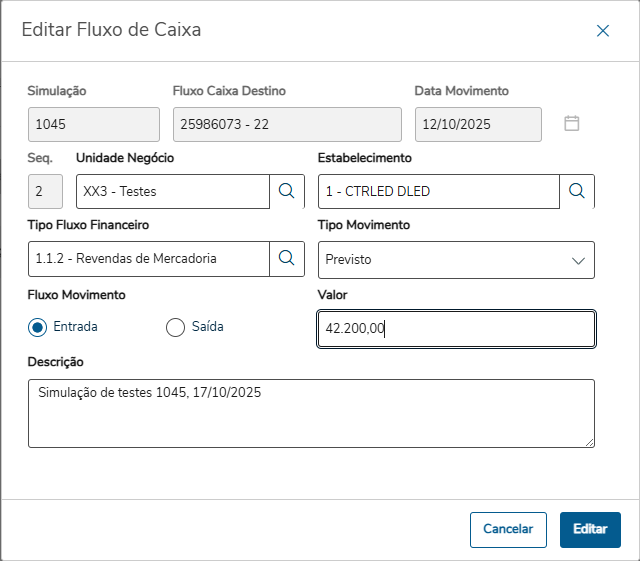Open Tipo Fluxo Financeiro lookup search
The height and width of the screenshot is (561, 640).
[x=286, y=259]
